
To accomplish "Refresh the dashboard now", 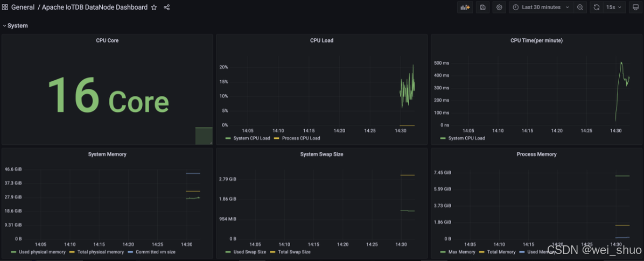I will coord(596,8).
